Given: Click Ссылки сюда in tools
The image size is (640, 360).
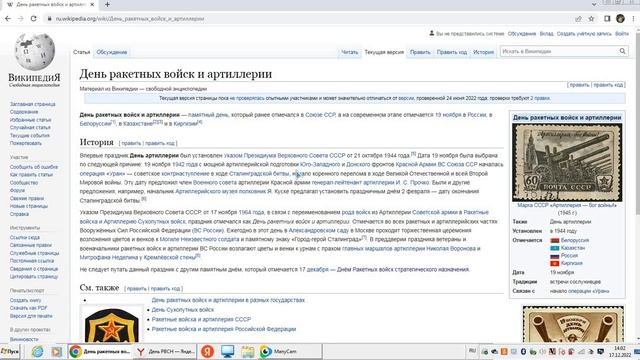Looking at the screenshot, I should click(x=25, y=237).
